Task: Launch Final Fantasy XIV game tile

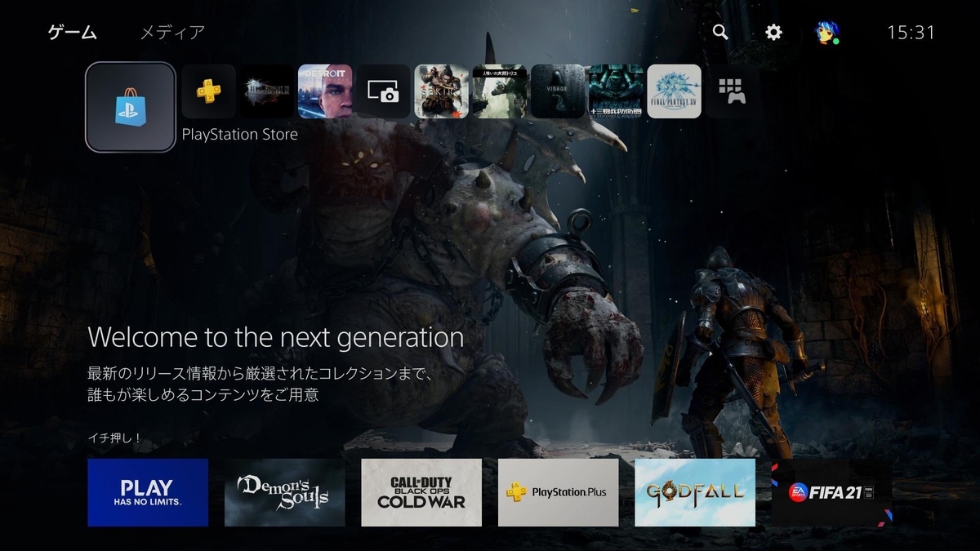Action: pos(675,91)
